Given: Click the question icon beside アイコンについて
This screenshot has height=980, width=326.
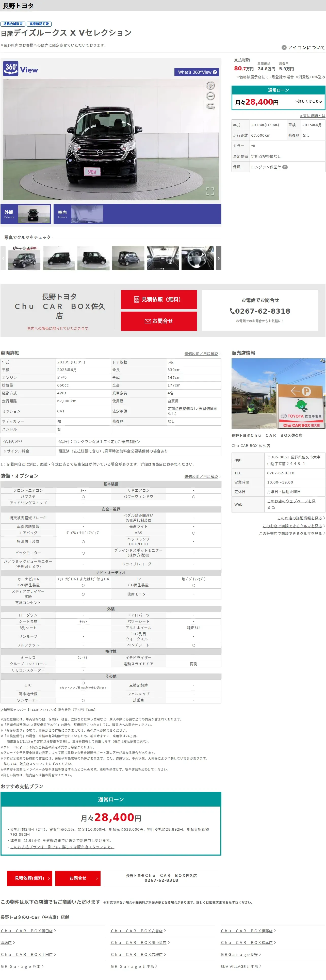Looking at the screenshot, I should 284,47.
